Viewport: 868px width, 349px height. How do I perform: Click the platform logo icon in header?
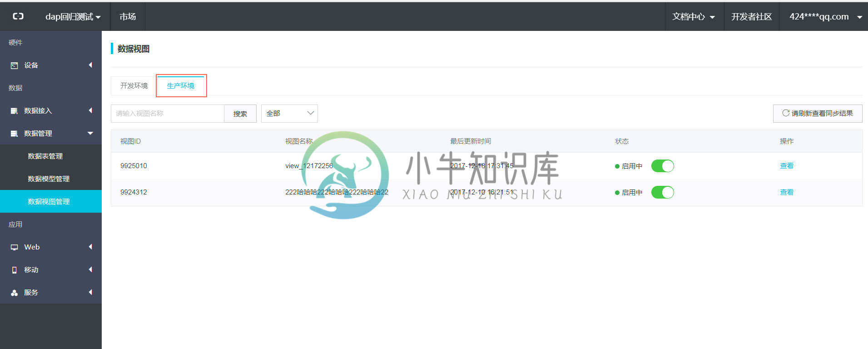(x=18, y=16)
